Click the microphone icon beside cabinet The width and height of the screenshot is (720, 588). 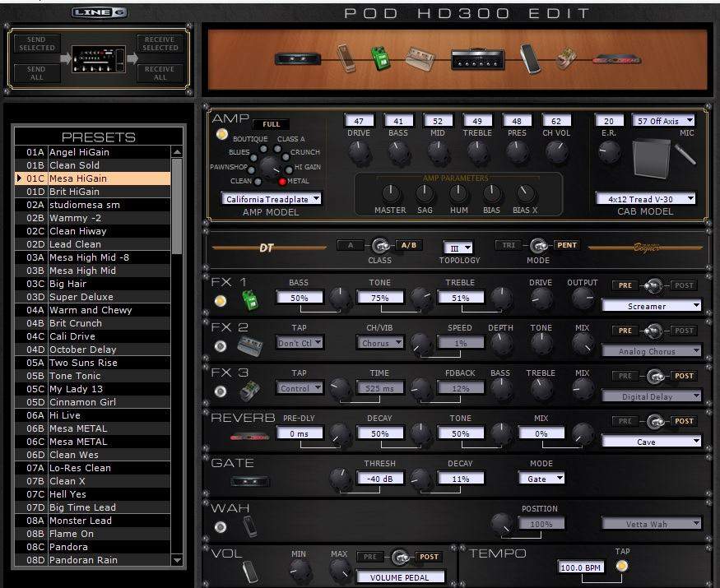click(684, 155)
